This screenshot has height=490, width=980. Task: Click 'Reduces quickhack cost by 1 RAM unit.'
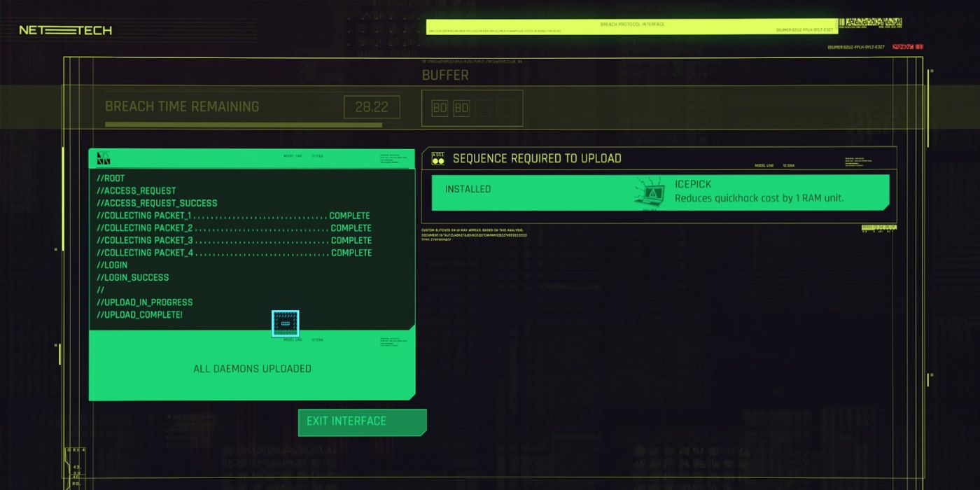[x=759, y=198]
